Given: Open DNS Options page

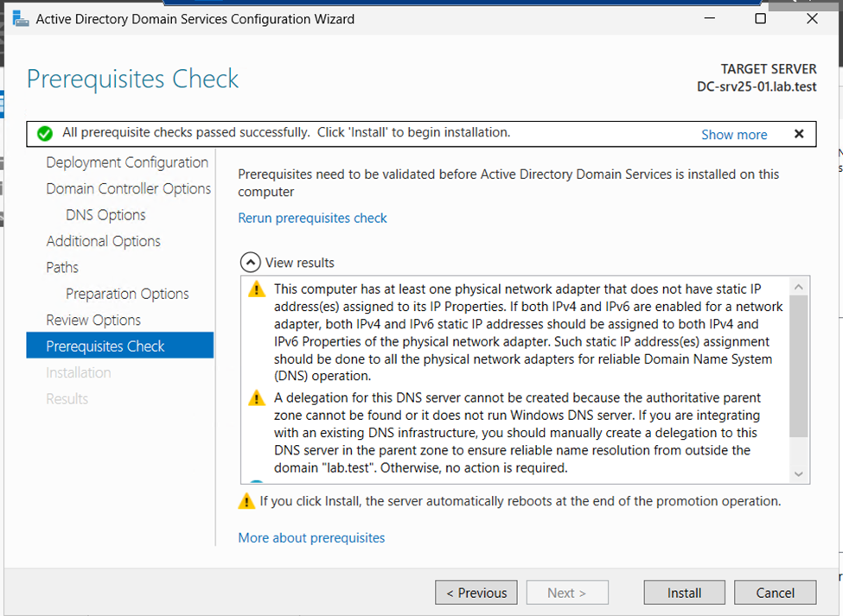Looking at the screenshot, I should (x=105, y=215).
